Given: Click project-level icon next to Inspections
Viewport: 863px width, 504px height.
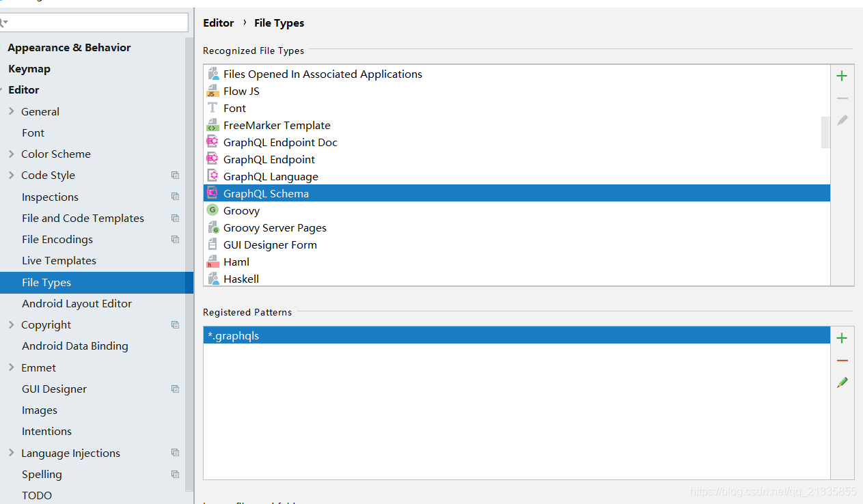Looking at the screenshot, I should (175, 197).
